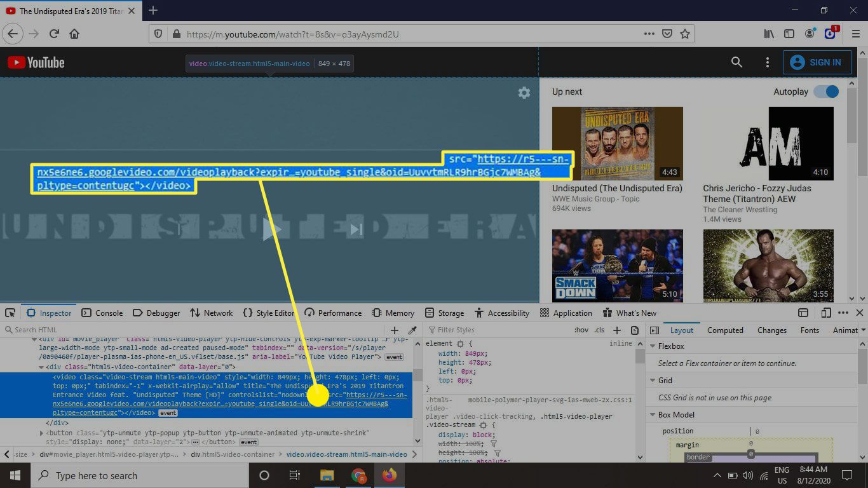Open DevTools customize three-dot menu
Image resolution: width=868 pixels, height=488 pixels.
843,313
